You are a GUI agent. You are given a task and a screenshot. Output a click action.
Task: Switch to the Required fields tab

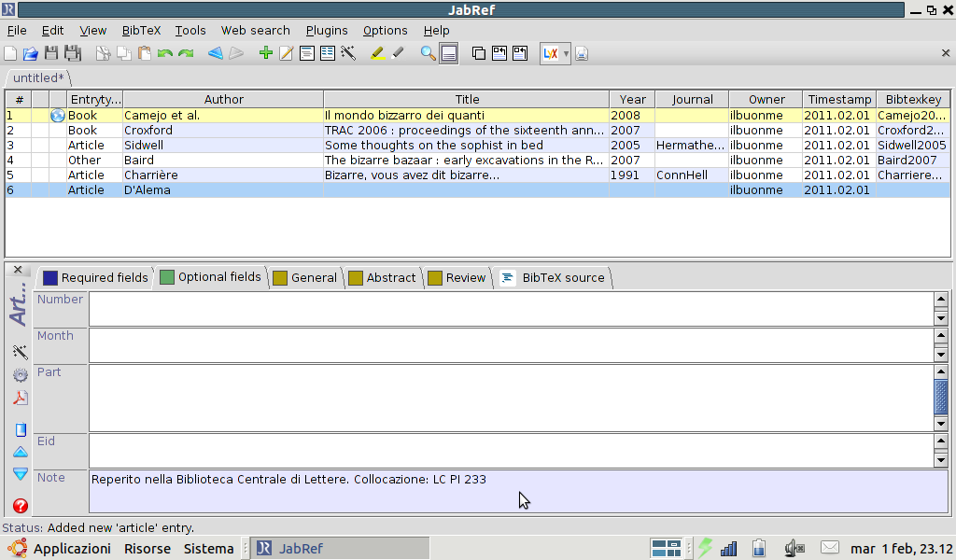coord(96,278)
